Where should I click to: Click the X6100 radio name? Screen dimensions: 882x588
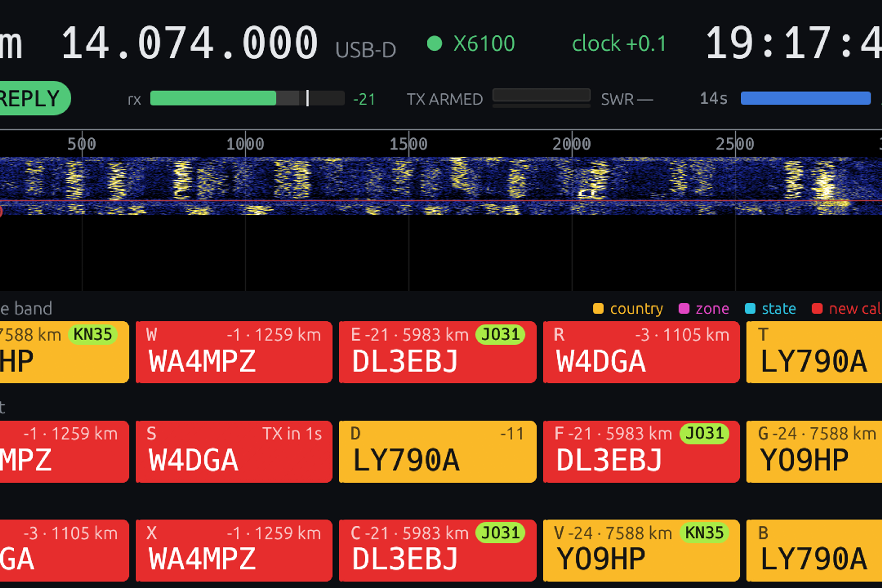pyautogui.click(x=484, y=43)
